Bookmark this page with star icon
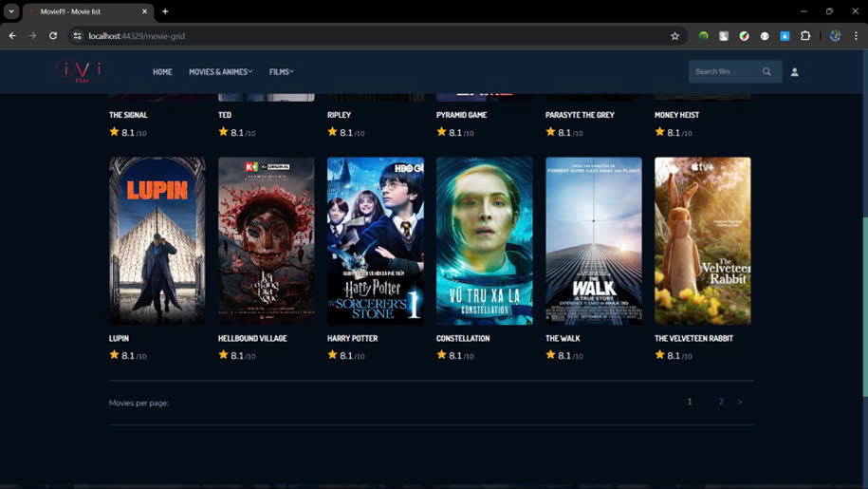 coord(674,36)
